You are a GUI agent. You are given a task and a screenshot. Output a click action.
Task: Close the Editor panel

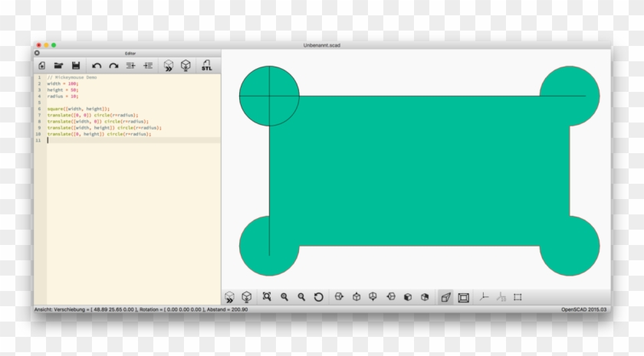click(37, 53)
